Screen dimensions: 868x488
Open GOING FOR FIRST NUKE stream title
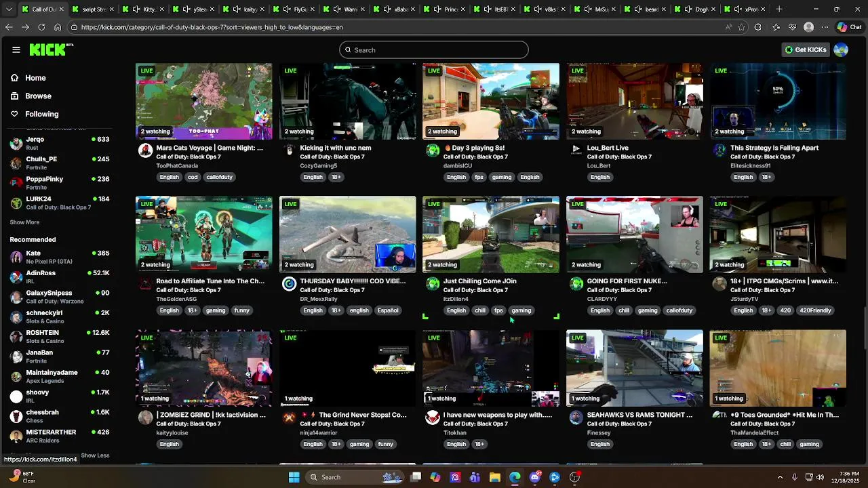(x=627, y=281)
